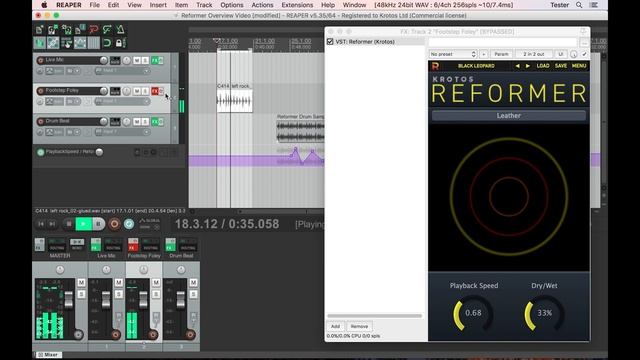
Task: Uncheck the VST: Reformer (Krotos) checkbox
Action: [330, 42]
